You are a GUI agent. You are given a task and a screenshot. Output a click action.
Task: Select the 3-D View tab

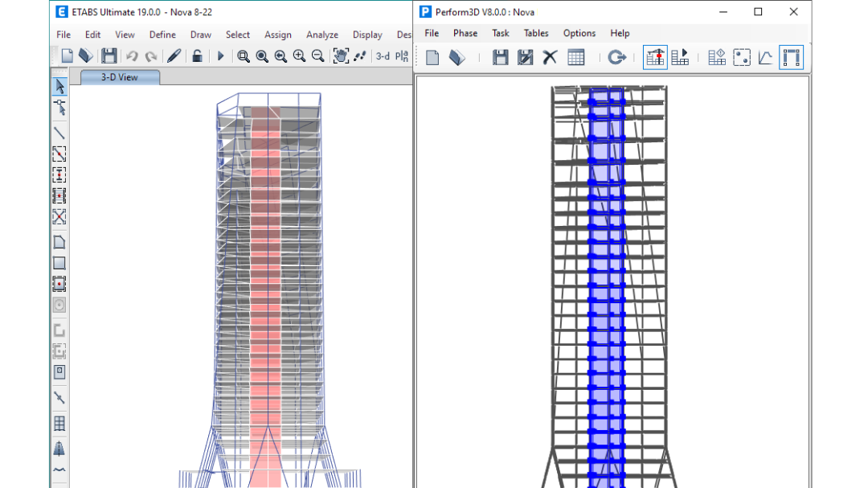point(119,77)
